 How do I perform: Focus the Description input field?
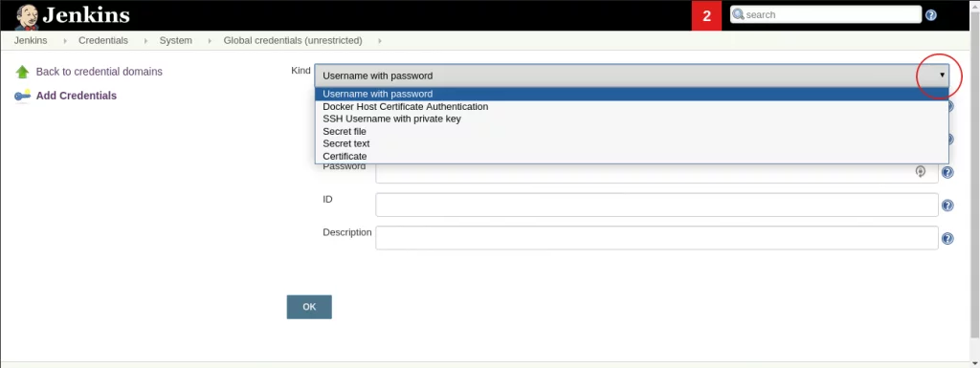657,238
